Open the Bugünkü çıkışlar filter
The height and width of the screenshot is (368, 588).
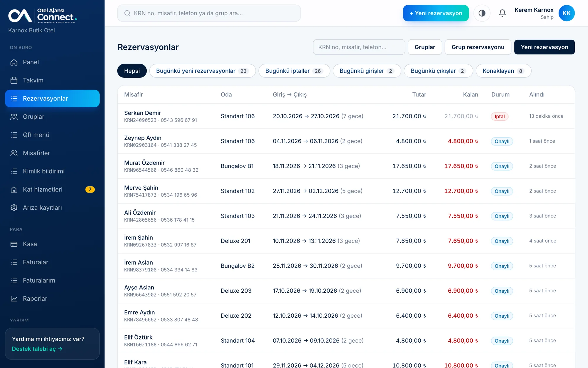coord(438,71)
